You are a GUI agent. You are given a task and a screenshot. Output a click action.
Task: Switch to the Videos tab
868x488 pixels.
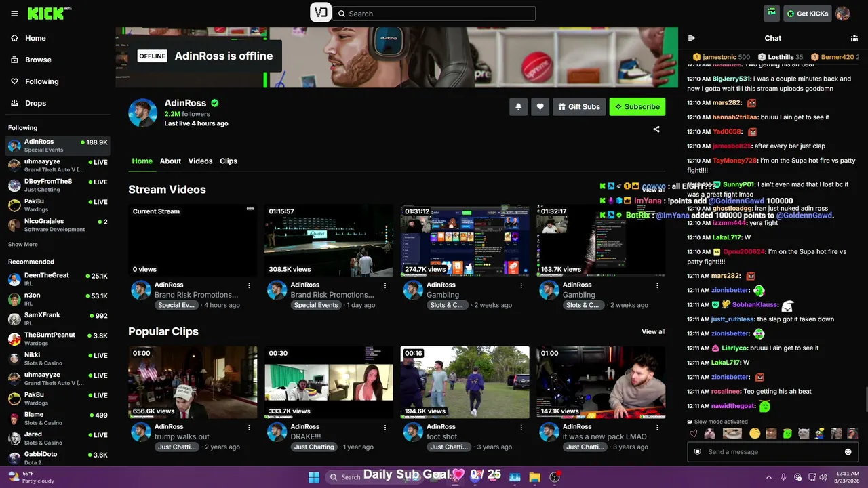point(200,161)
